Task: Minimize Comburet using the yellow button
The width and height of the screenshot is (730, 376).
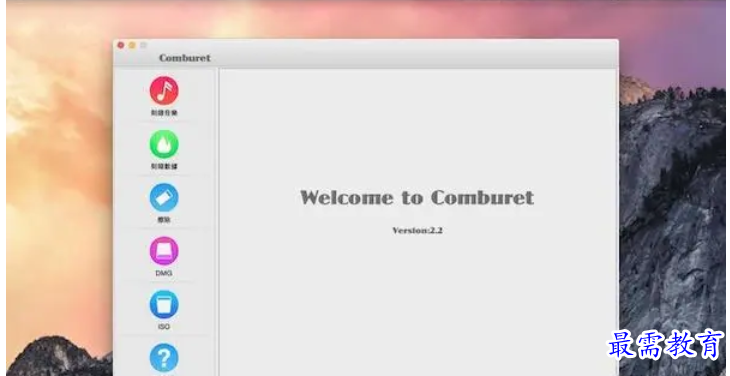Action: tap(132, 45)
